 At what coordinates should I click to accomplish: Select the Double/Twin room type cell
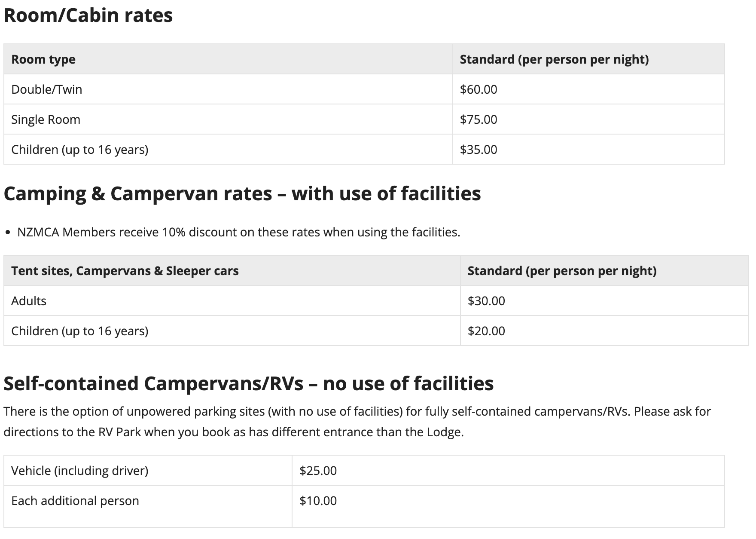[47, 89]
